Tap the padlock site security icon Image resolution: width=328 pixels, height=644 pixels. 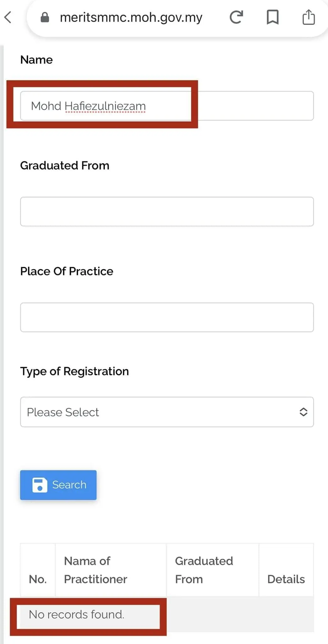coord(45,18)
